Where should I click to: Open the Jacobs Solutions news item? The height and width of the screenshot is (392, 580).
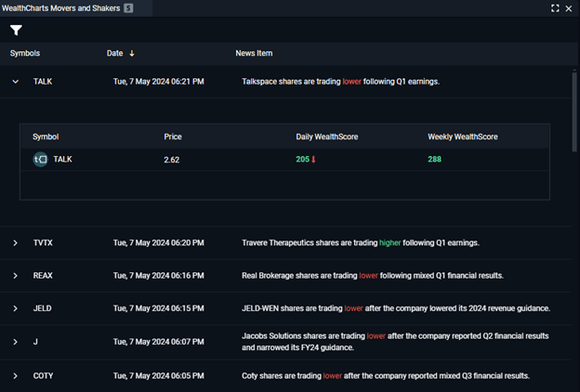tap(395, 342)
